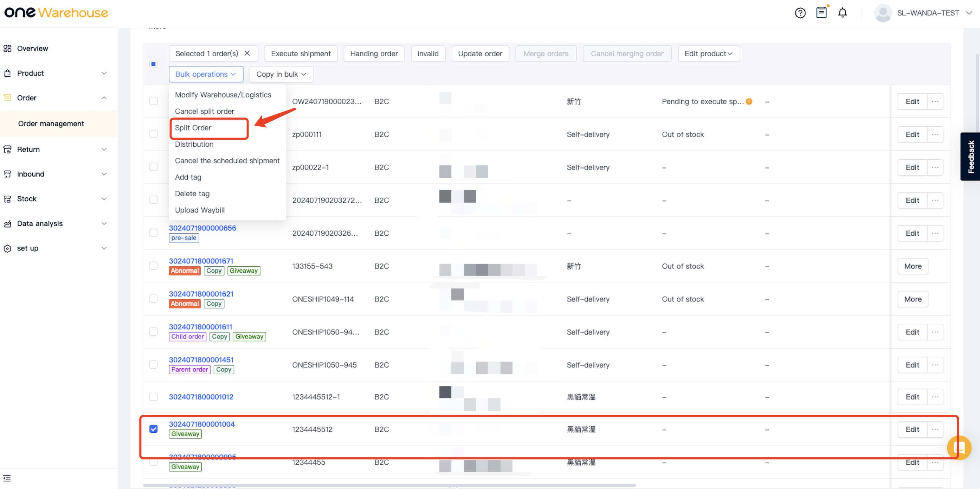Click the Handing order button

[x=374, y=54]
